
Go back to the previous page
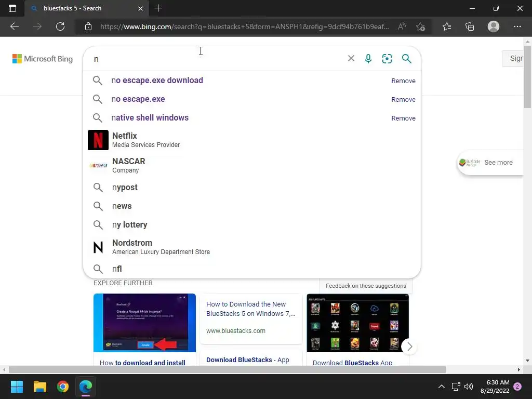[x=15, y=26]
